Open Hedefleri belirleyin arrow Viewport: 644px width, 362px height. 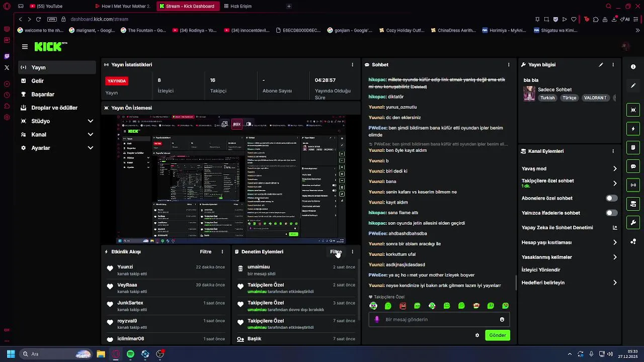[x=615, y=283]
